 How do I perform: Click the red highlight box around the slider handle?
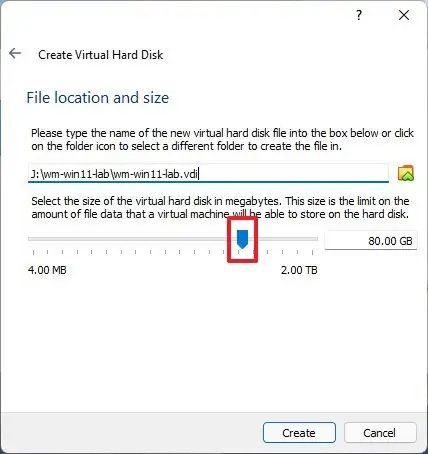tap(242, 239)
